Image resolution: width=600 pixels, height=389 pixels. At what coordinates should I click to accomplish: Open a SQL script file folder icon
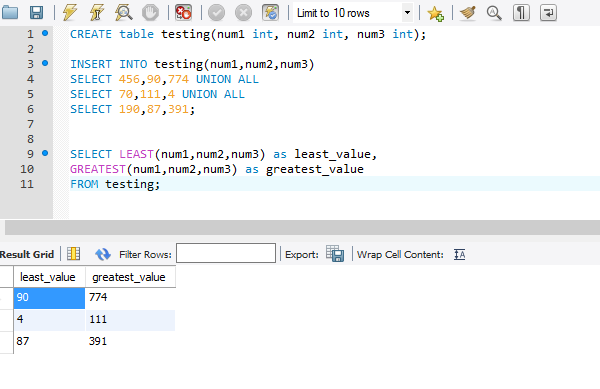pyautogui.click(x=10, y=13)
